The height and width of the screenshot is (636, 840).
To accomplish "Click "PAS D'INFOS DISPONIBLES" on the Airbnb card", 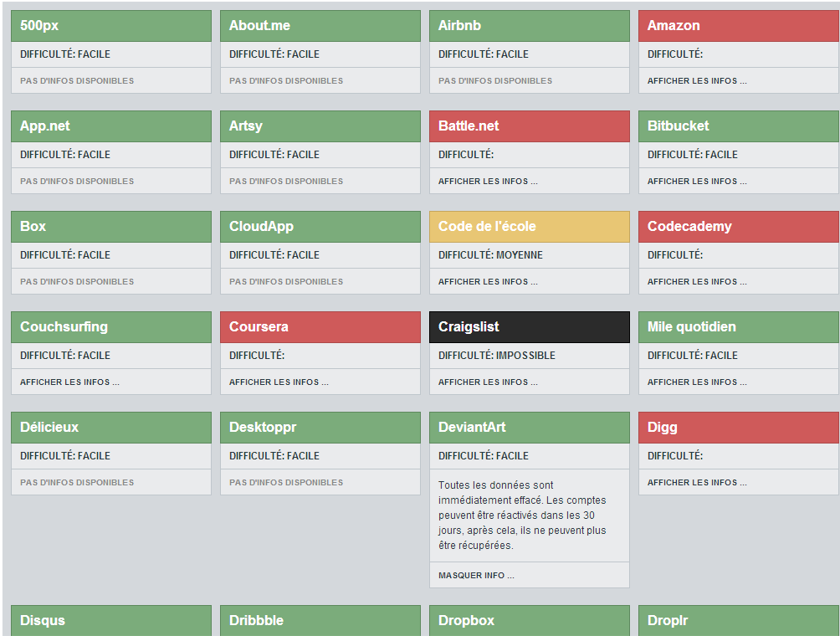I will pyautogui.click(x=495, y=81).
